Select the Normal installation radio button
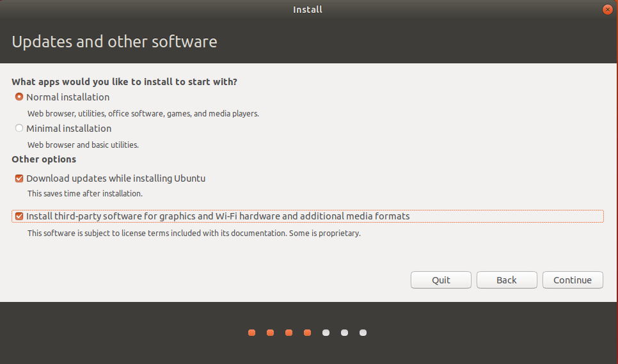Screen dimensions: 618x364 [x=19, y=97]
